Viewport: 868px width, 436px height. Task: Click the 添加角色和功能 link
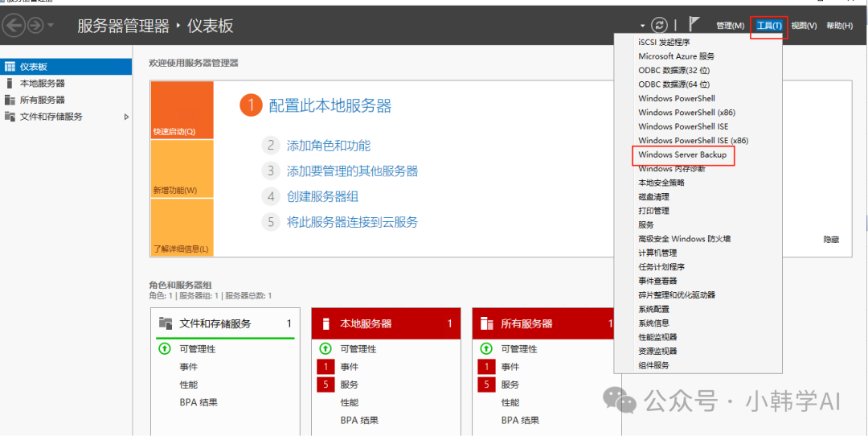coord(328,146)
